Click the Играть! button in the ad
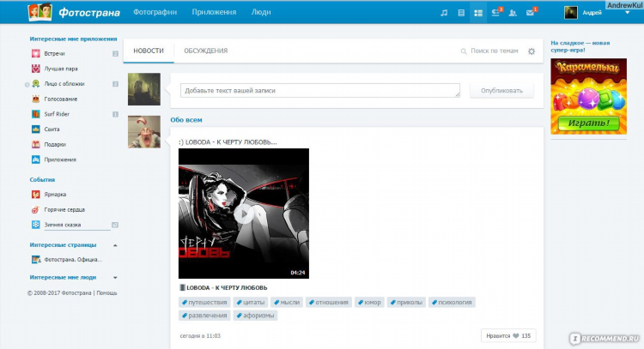 (588, 123)
